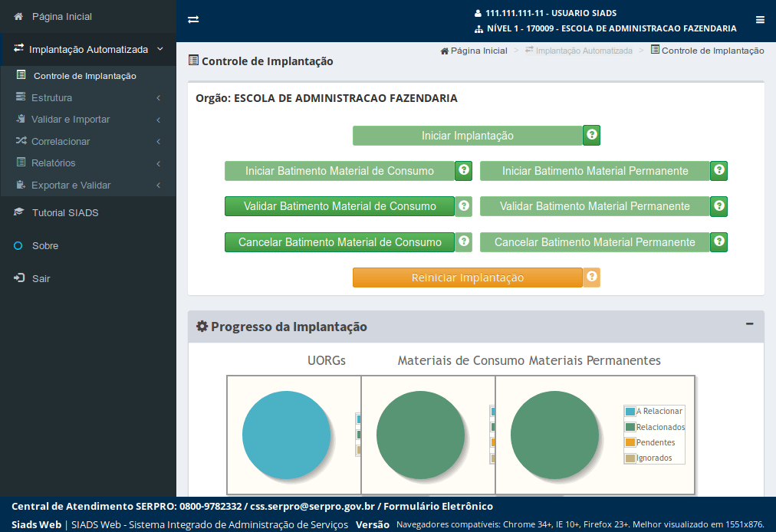776x532 pixels.
Task: Click the blue UORGs pie chart
Action: click(286, 435)
